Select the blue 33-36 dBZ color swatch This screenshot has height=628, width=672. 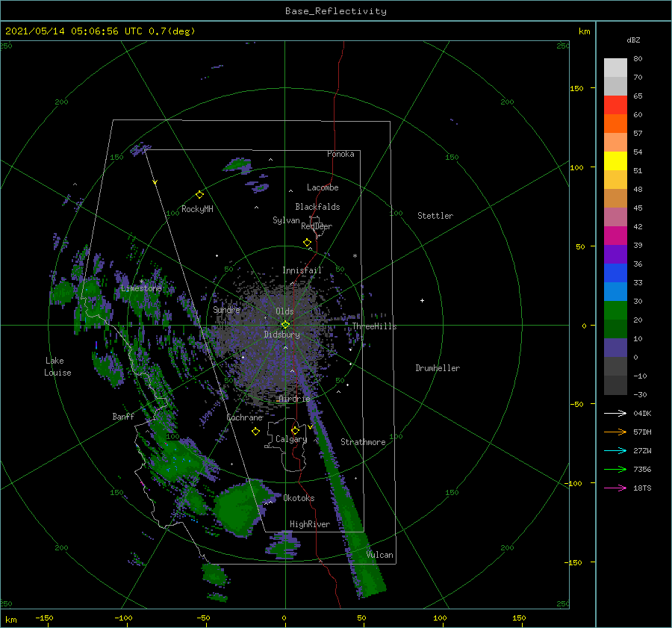click(615, 273)
